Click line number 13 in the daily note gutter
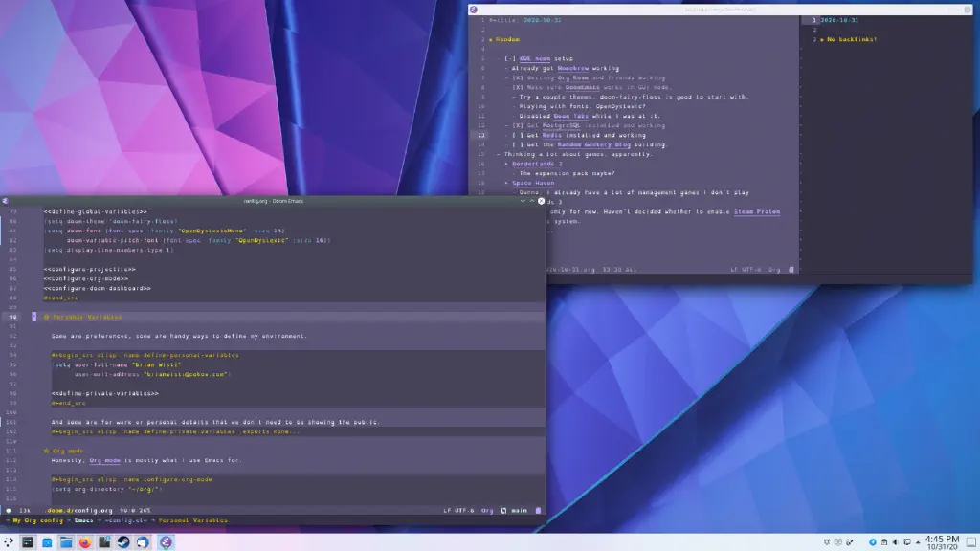The width and height of the screenshot is (980, 551). point(481,135)
